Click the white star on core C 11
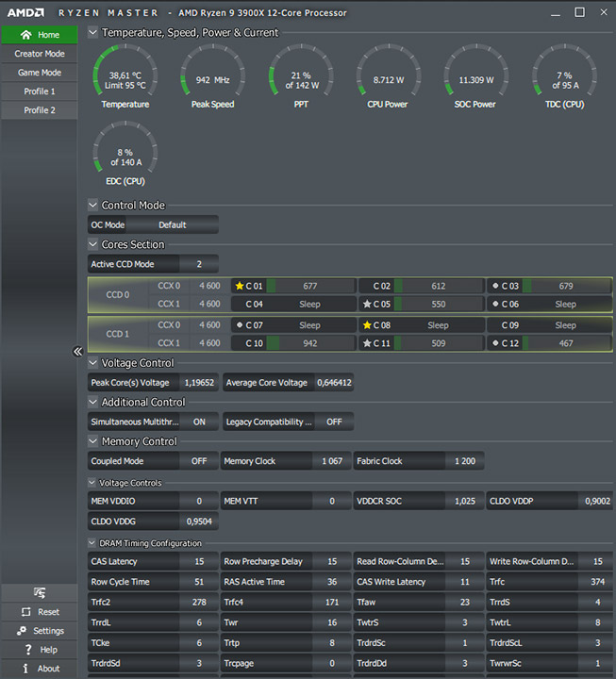 point(367,343)
